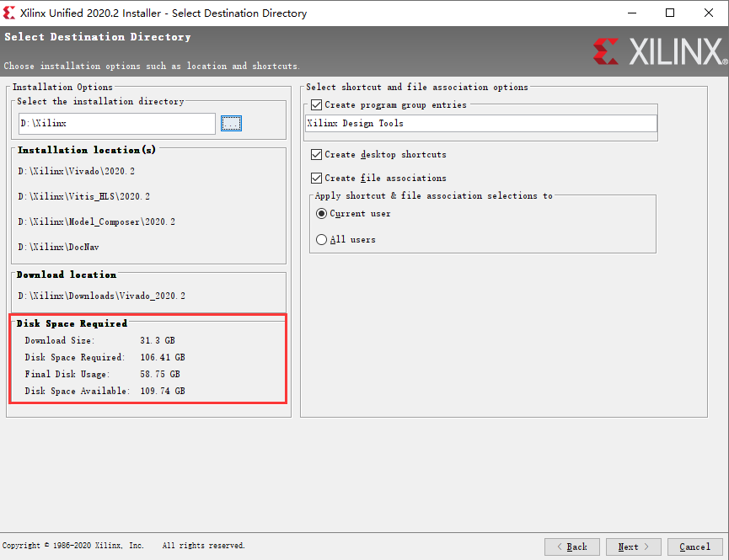Edit the Xilinx Design Tools program group name
This screenshot has width=729, height=560.
click(x=480, y=123)
